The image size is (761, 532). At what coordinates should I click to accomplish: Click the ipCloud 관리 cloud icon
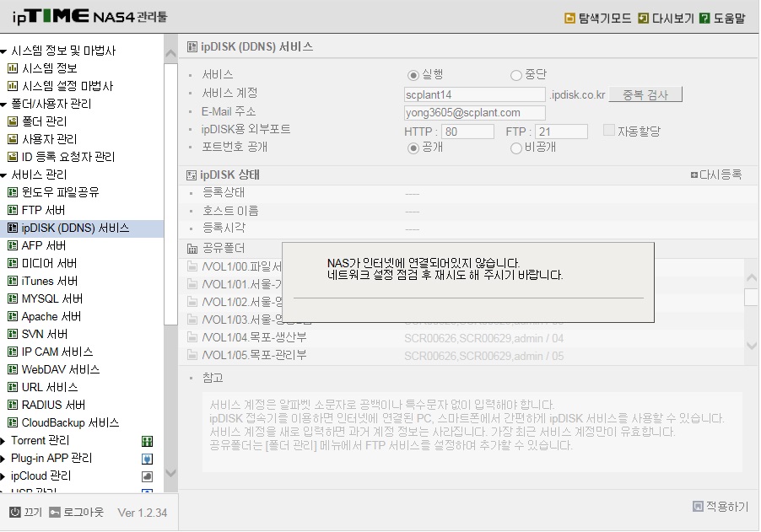pos(147,476)
